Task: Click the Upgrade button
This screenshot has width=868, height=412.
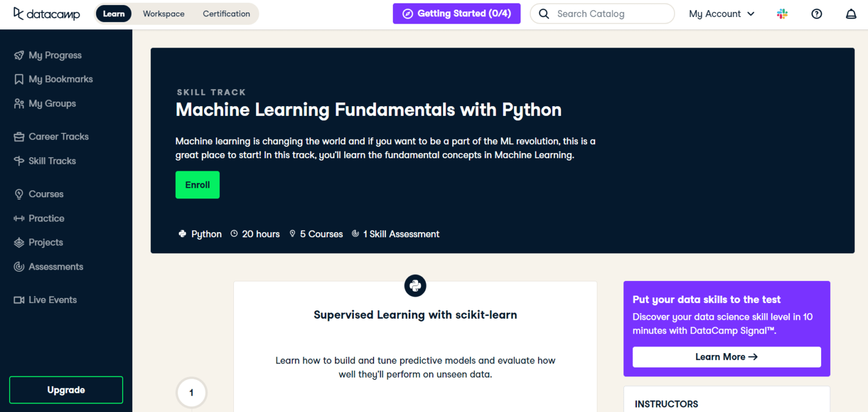Action: (66, 389)
